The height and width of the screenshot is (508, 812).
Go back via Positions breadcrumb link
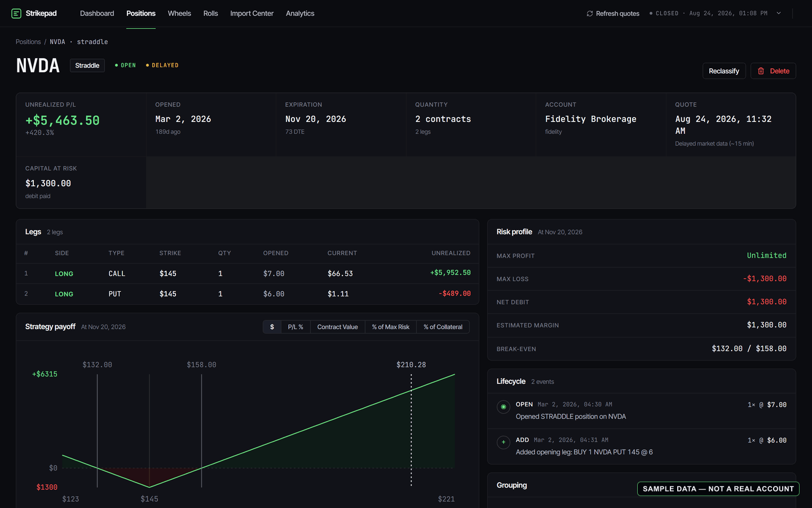(28, 42)
